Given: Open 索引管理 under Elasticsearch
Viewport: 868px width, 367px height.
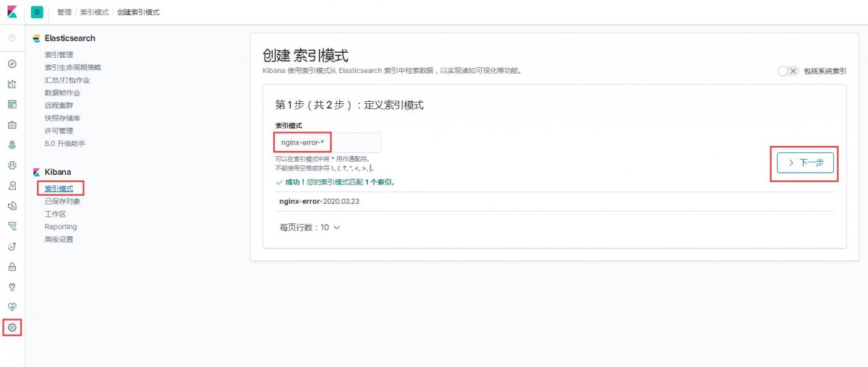Looking at the screenshot, I should coord(59,55).
